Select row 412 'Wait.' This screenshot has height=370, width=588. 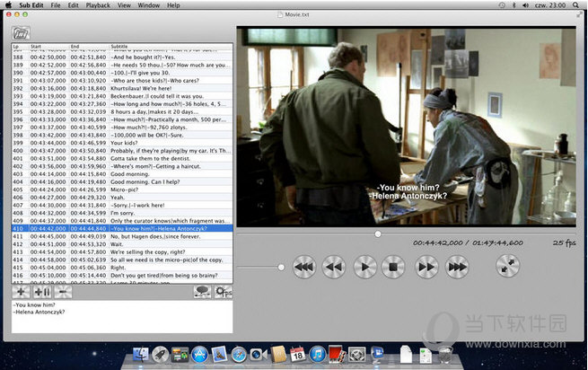tap(122, 244)
